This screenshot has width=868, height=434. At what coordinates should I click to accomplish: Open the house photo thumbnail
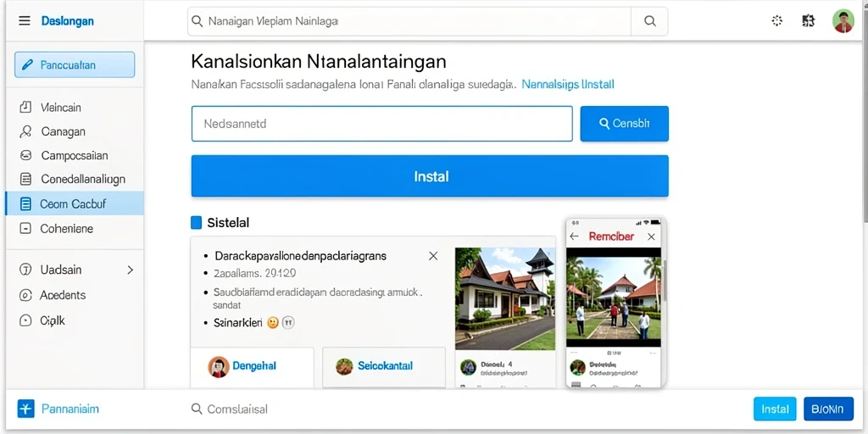coord(505,298)
